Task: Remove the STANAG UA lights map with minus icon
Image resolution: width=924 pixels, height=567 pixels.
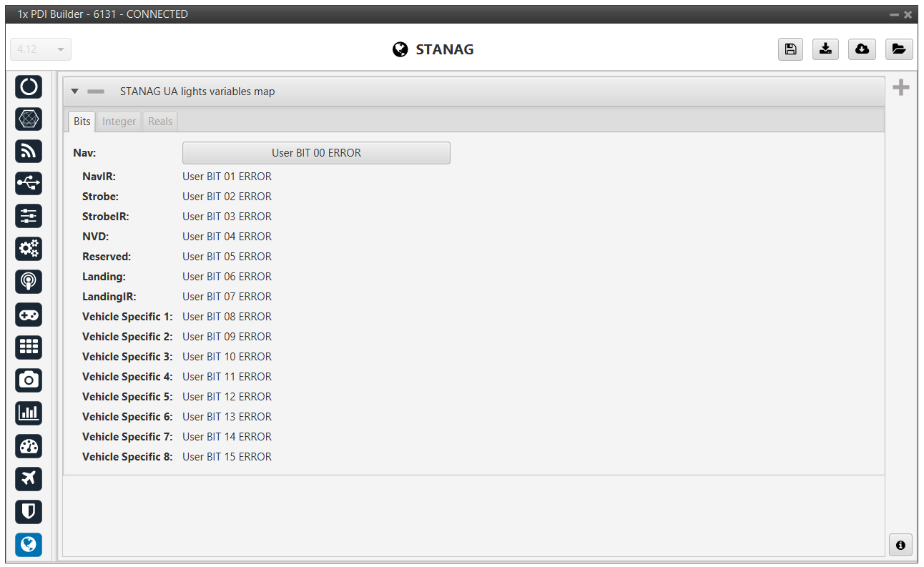Action: pos(96,92)
